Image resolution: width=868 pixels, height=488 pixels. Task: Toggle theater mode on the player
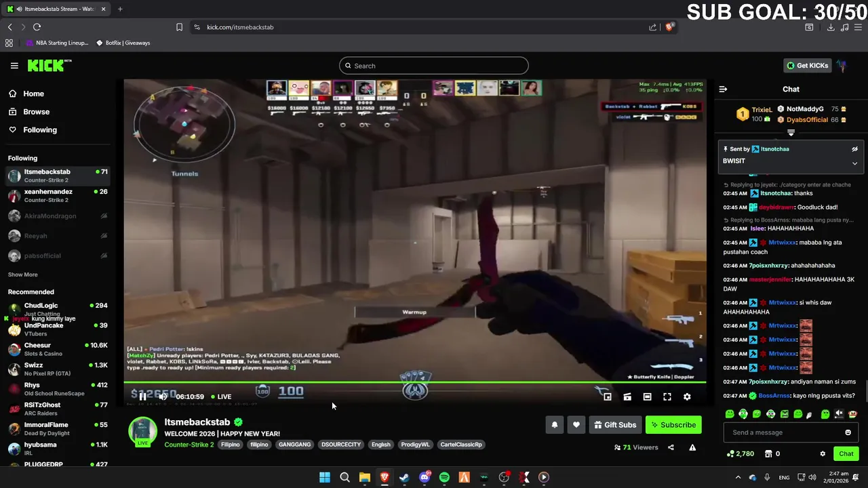click(647, 396)
